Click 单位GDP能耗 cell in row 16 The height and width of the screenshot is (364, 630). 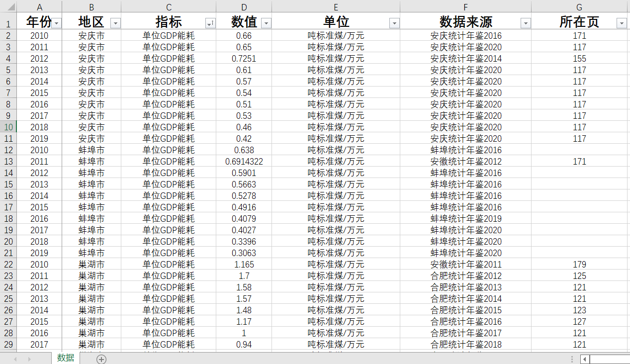click(169, 195)
